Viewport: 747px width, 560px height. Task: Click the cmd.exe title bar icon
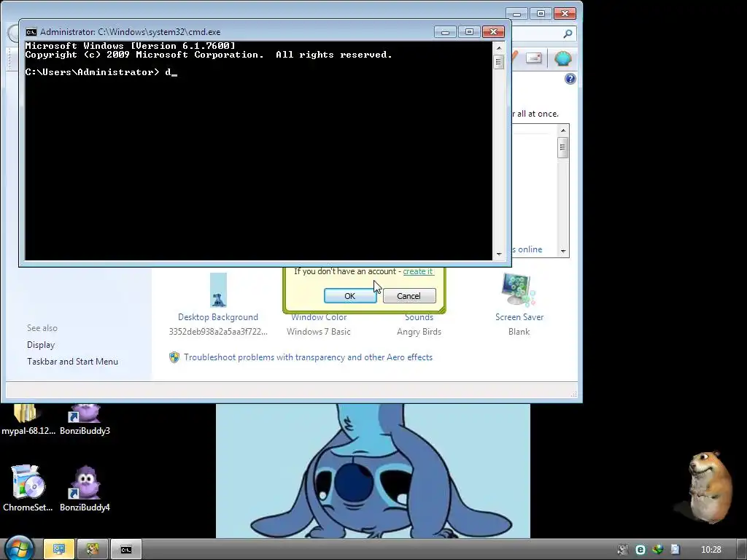(31, 32)
